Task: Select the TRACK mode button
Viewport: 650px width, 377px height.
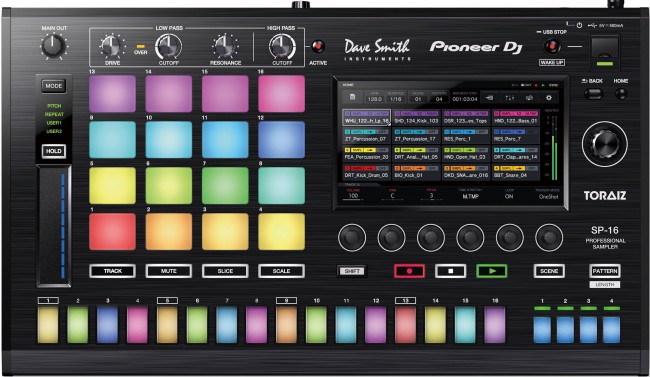Action: [112, 271]
